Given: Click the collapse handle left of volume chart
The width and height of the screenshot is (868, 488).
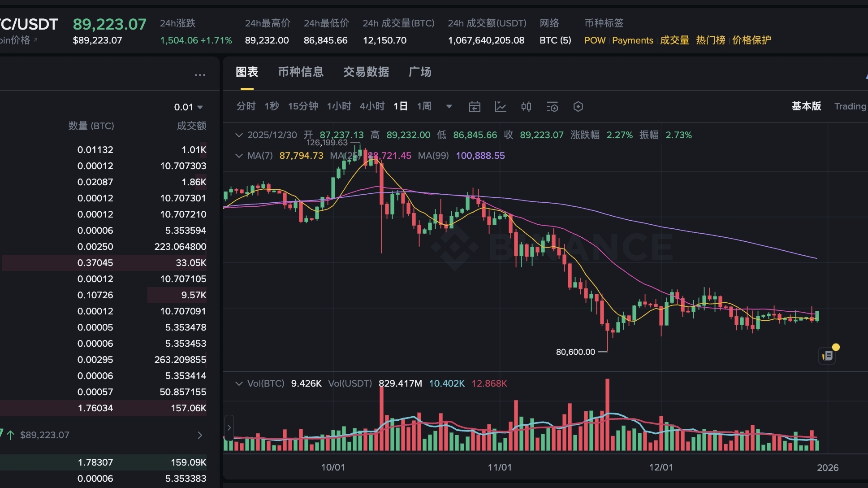Looking at the screenshot, I should pyautogui.click(x=229, y=427).
